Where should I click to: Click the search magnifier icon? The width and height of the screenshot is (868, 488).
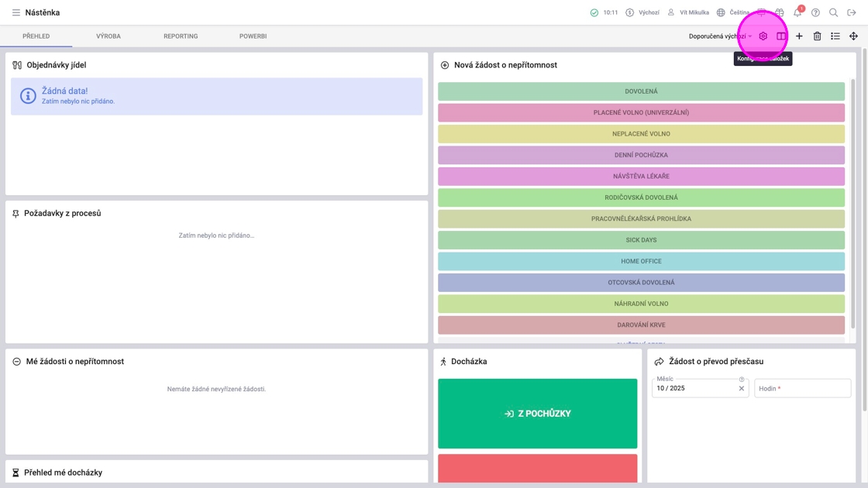pyautogui.click(x=833, y=12)
